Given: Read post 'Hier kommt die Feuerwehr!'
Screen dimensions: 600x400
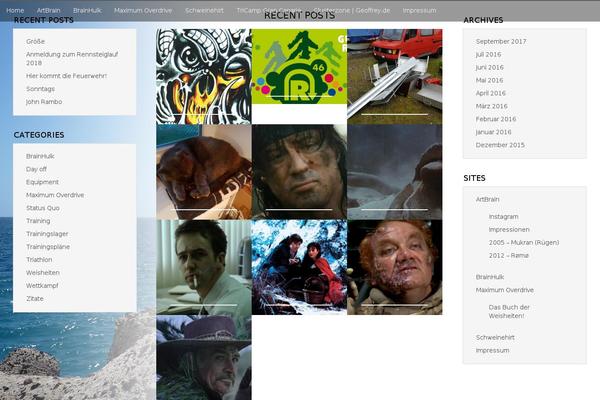Looking at the screenshot, I should pyautogui.click(x=66, y=76).
